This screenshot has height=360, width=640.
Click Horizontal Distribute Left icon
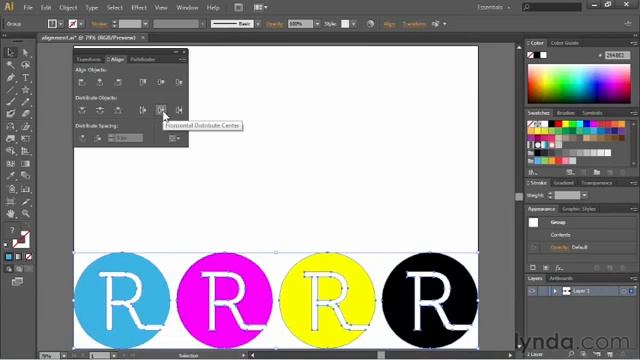pyautogui.click(x=142, y=110)
